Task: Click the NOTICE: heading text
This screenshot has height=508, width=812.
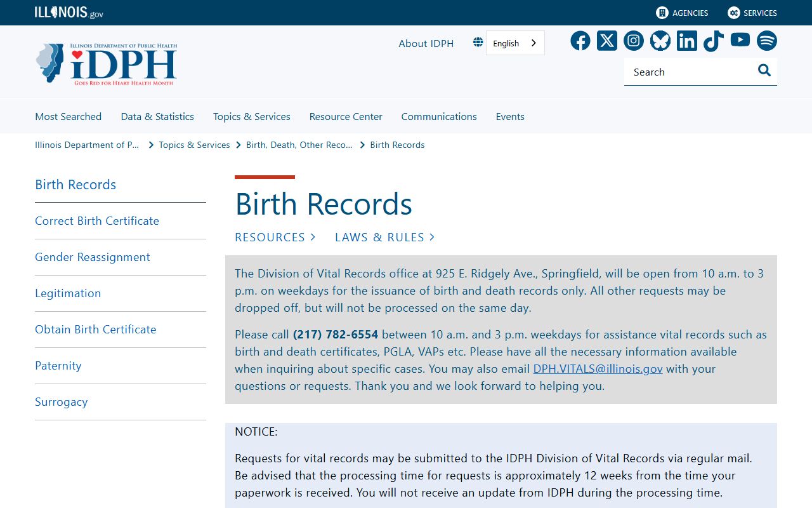Action: 256,431
